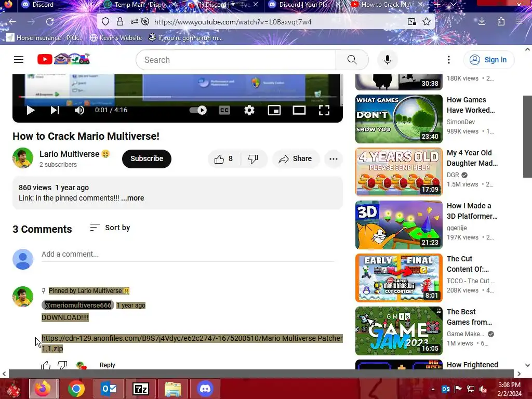Viewport: 532px width, 399px height.
Task: Toggle the autoplay switch
Action: (x=198, y=110)
